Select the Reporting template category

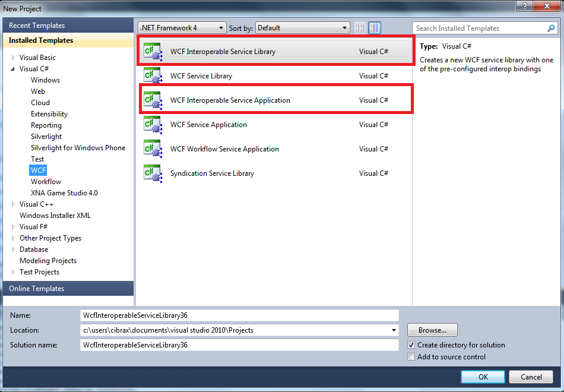(46, 125)
